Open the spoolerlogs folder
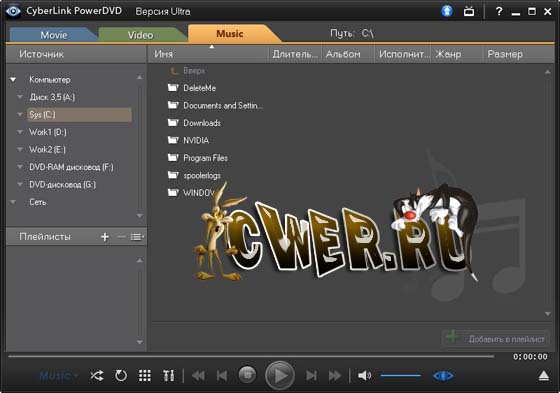The image size is (560, 393). [x=202, y=175]
